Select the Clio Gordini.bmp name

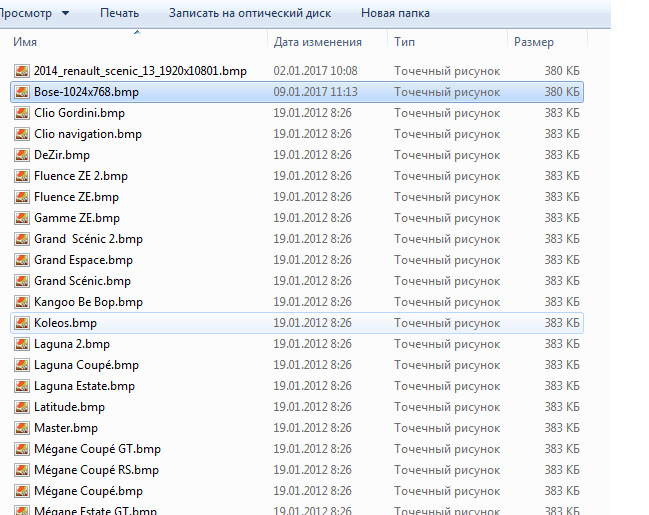click(79, 113)
